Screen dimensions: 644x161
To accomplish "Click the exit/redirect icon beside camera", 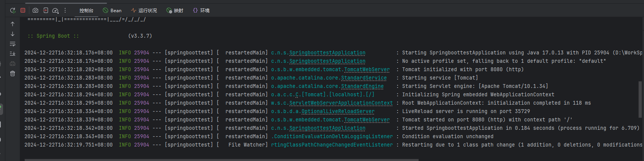I will (x=45, y=11).
